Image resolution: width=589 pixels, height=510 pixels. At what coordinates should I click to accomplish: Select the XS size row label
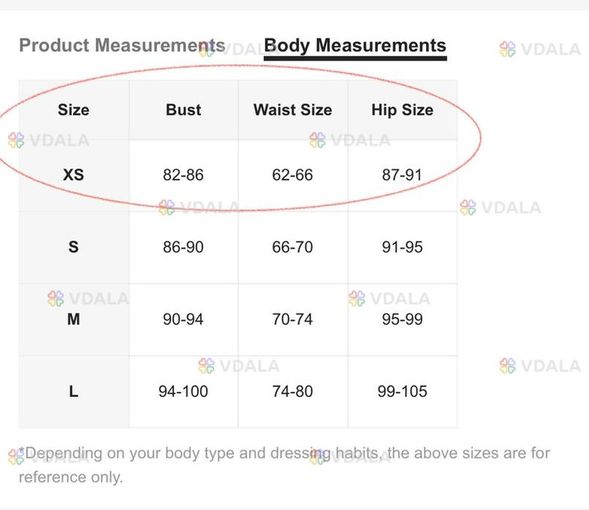pyautogui.click(x=74, y=175)
